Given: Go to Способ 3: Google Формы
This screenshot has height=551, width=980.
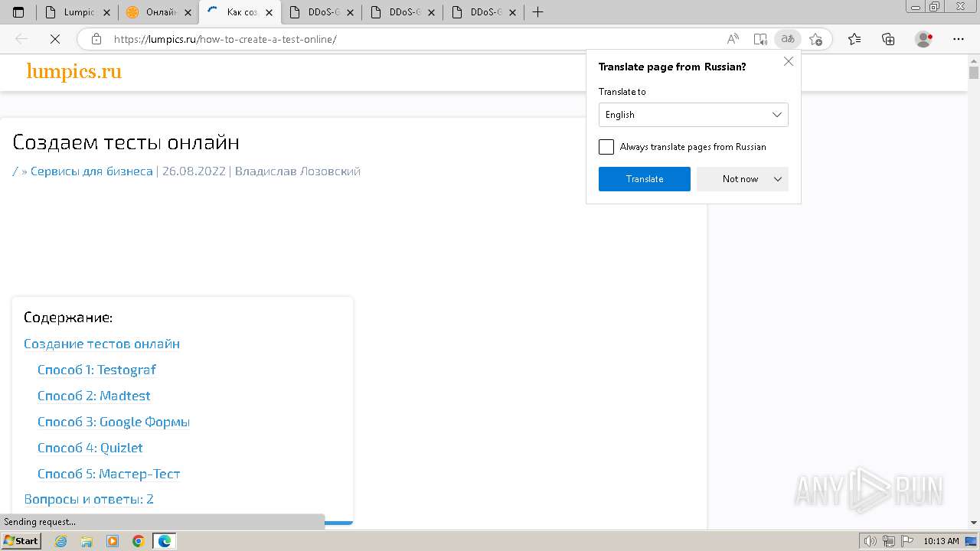Looking at the screenshot, I should 113,422.
